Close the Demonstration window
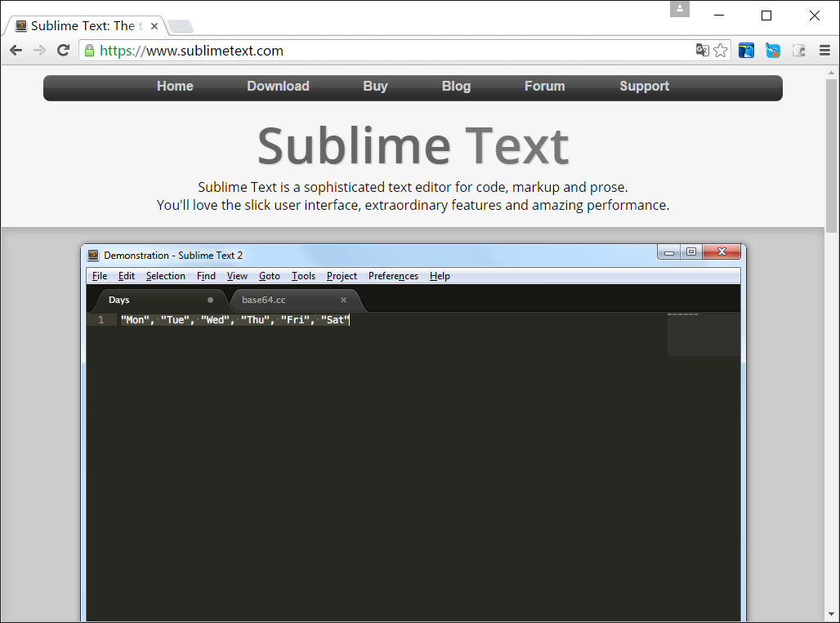This screenshot has height=623, width=840. pos(722,252)
